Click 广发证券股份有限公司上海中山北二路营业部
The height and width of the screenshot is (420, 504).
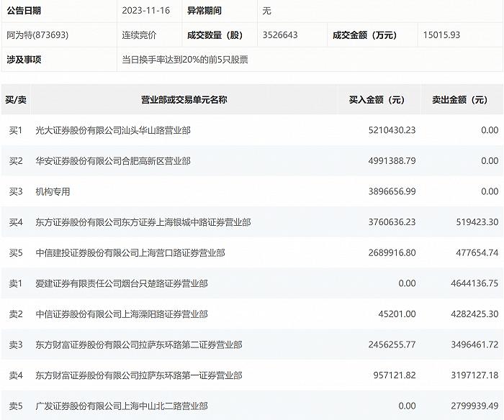[x=122, y=406]
